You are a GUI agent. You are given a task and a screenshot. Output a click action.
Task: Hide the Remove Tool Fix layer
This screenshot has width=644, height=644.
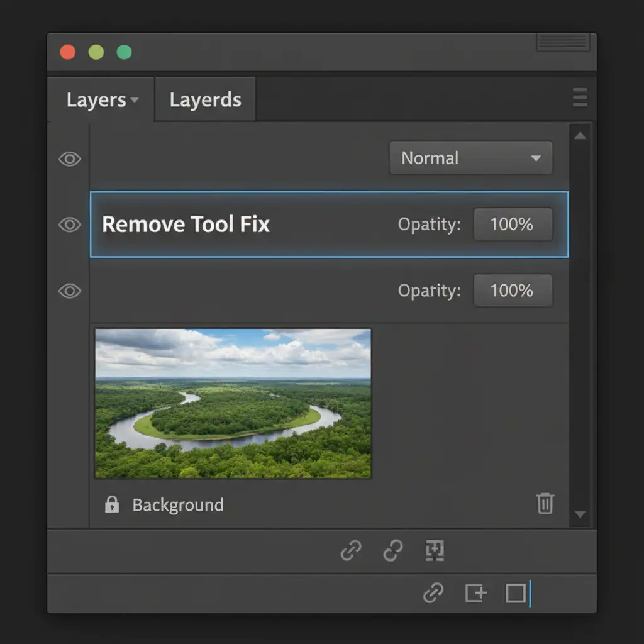[70, 225]
